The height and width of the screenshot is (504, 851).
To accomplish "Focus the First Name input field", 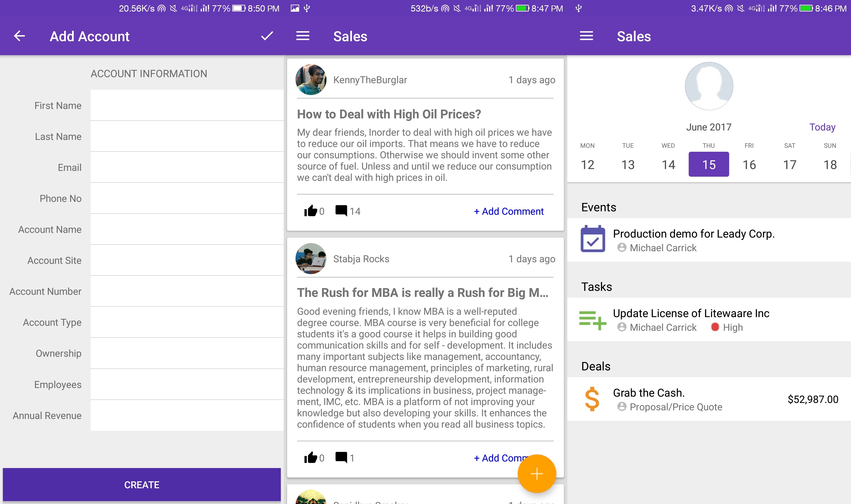I will 187,105.
